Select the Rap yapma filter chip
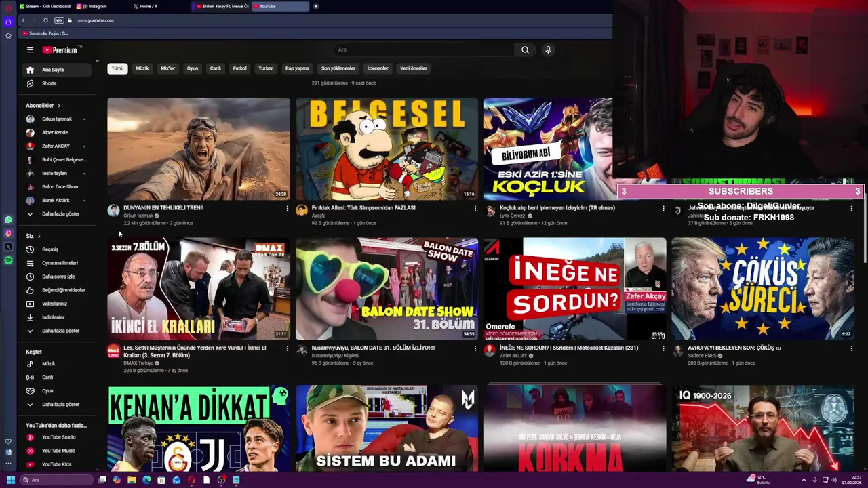This screenshot has height=488, width=868. (x=297, y=68)
